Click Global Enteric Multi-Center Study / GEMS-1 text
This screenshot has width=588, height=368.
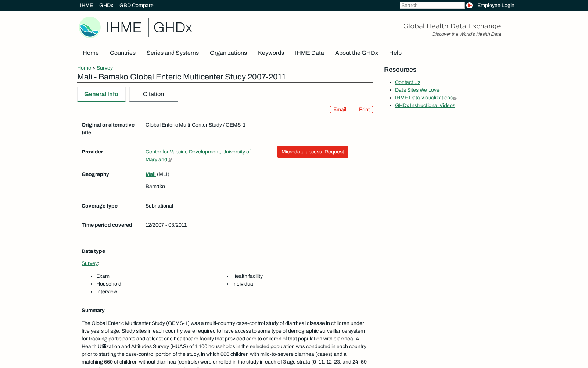196,125
